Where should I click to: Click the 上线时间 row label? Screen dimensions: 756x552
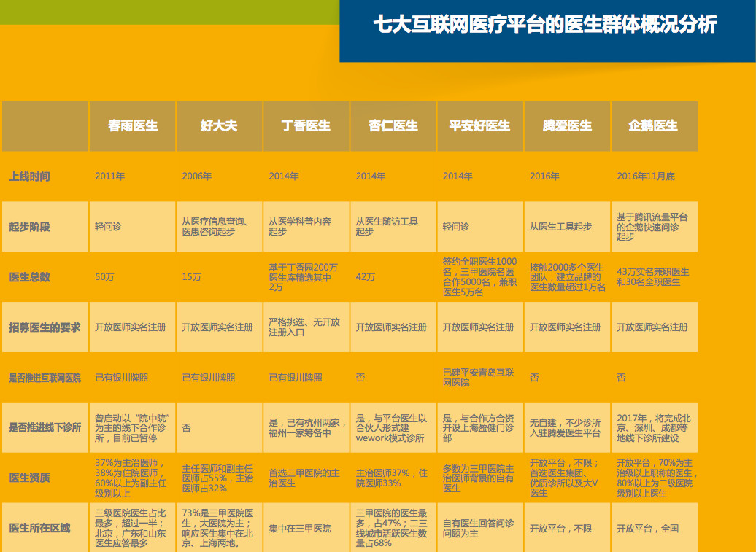tap(29, 176)
